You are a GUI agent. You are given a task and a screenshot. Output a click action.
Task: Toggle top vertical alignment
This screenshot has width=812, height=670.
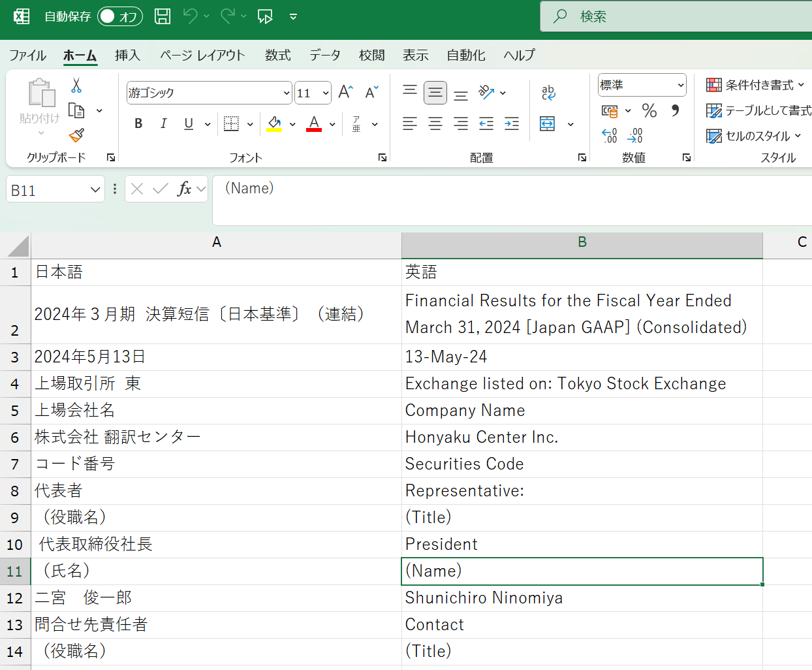tap(410, 92)
